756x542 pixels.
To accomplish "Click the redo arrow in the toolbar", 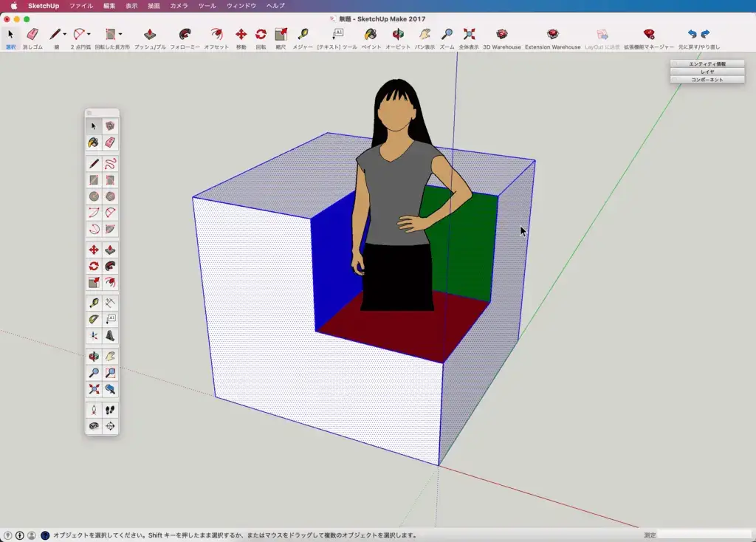I will (x=705, y=34).
